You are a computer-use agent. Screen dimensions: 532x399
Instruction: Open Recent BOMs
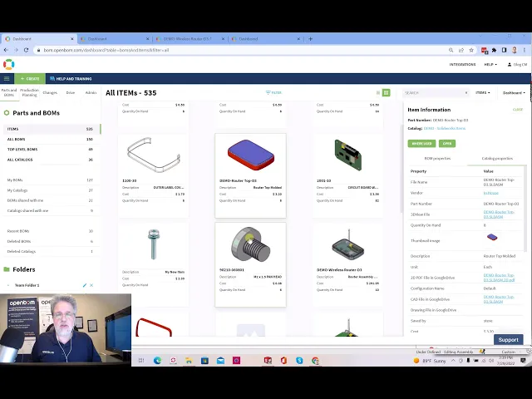(x=50, y=231)
